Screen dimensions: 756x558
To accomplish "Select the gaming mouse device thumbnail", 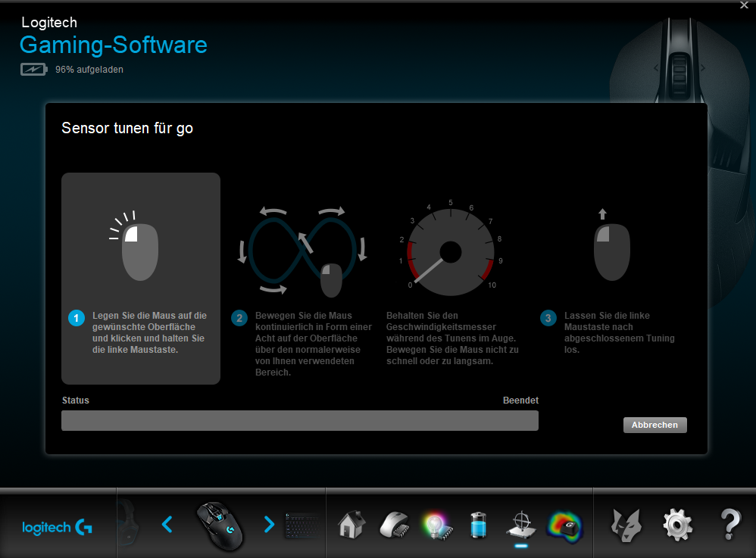I will [x=220, y=525].
